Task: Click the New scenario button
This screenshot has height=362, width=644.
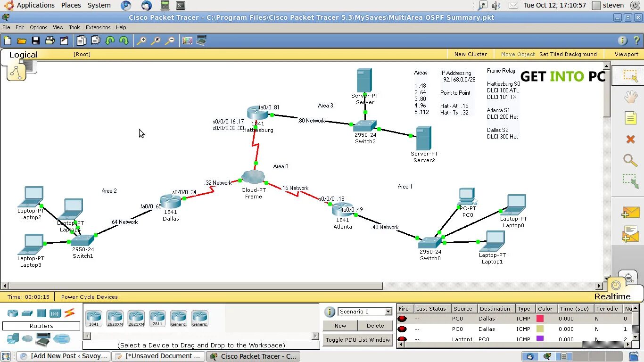Action: (x=340, y=326)
